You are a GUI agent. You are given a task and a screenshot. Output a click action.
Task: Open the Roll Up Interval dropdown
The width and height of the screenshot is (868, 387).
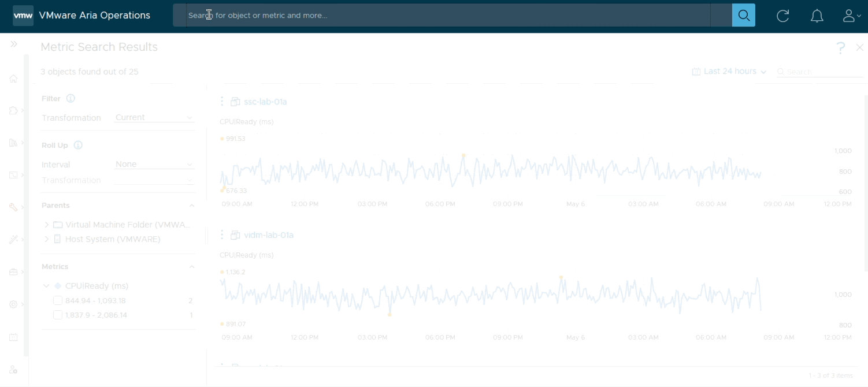pyautogui.click(x=154, y=165)
